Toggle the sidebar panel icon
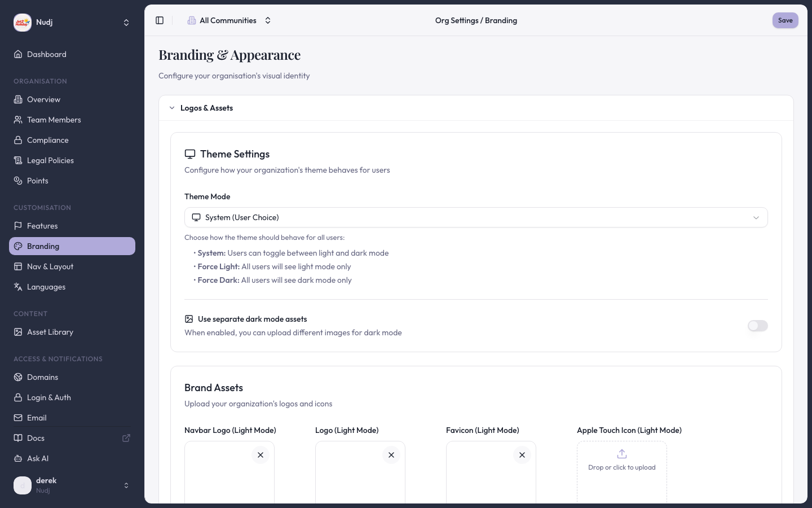The height and width of the screenshot is (508, 812). coord(160,20)
